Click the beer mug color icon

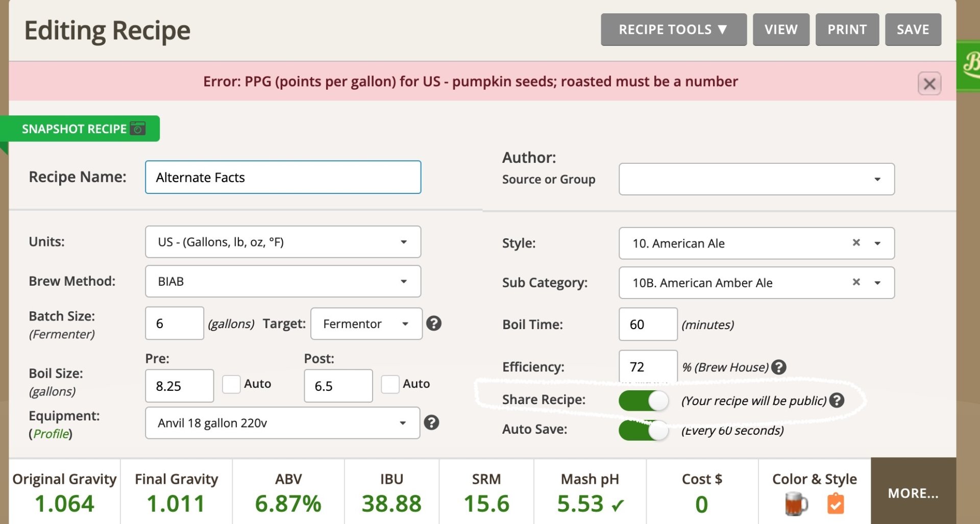click(x=796, y=504)
